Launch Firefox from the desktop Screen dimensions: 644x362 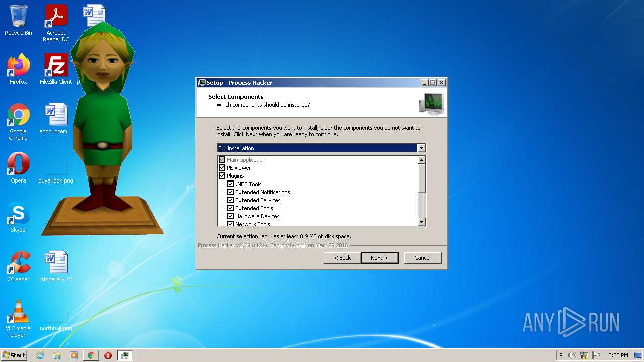coord(18,69)
